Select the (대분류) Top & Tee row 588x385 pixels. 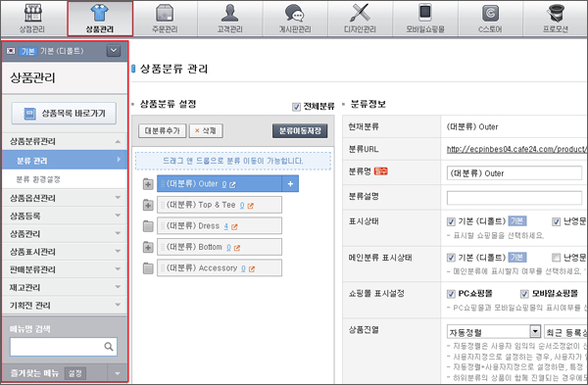point(220,205)
